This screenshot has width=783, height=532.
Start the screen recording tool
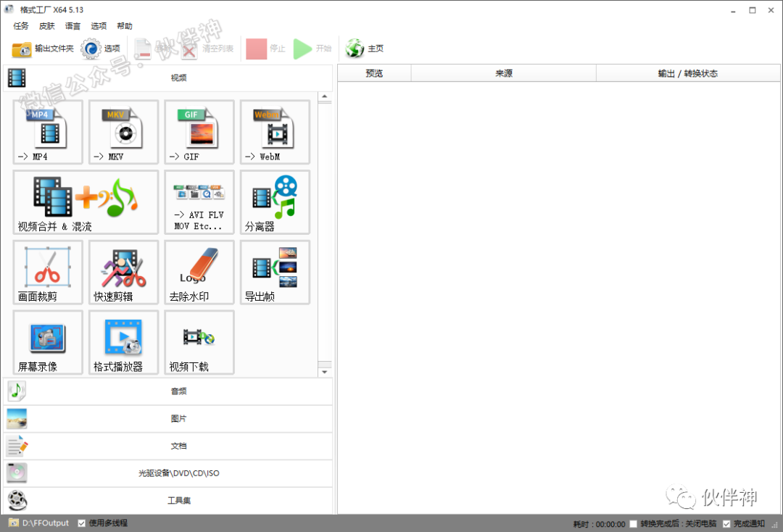tap(48, 343)
